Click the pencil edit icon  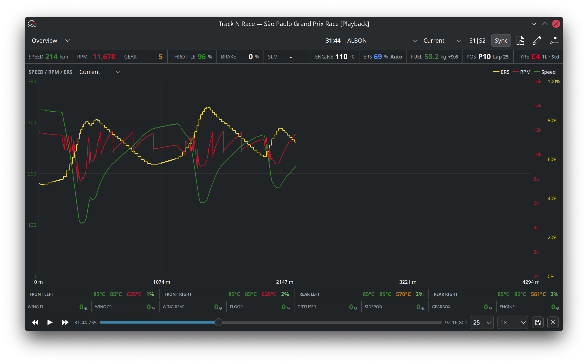click(x=537, y=40)
